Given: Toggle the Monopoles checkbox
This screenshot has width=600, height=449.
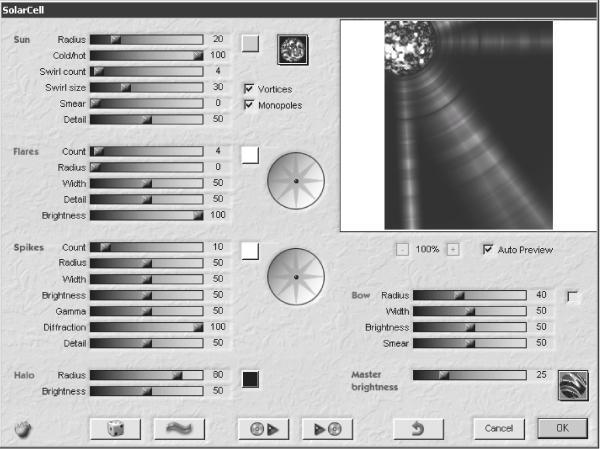Looking at the screenshot, I should coord(249,104).
